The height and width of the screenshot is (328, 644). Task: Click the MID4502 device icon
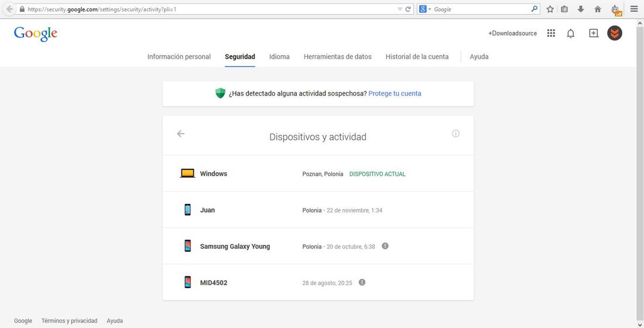pos(187,282)
